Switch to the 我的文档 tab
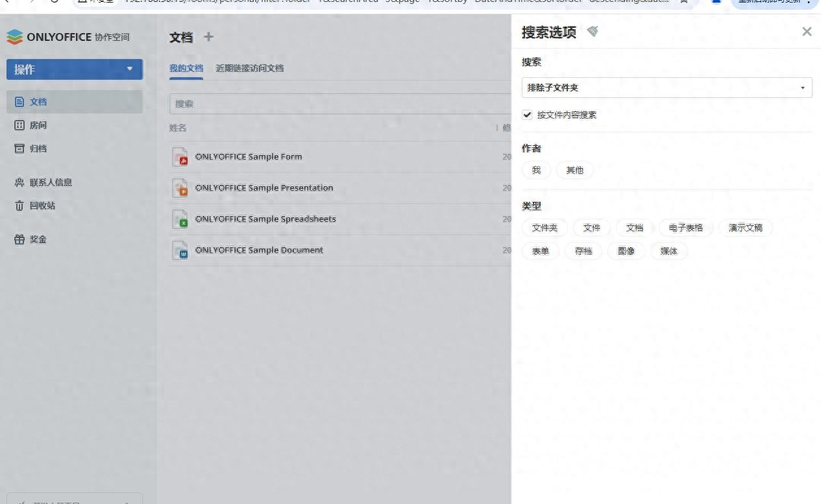 [186, 68]
